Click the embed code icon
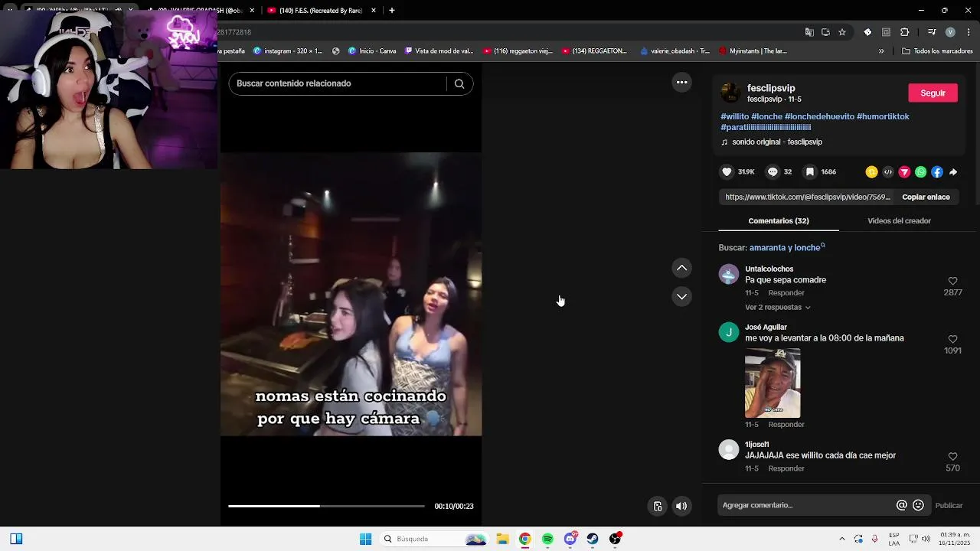Screen dimensions: 980x551 point(888,172)
